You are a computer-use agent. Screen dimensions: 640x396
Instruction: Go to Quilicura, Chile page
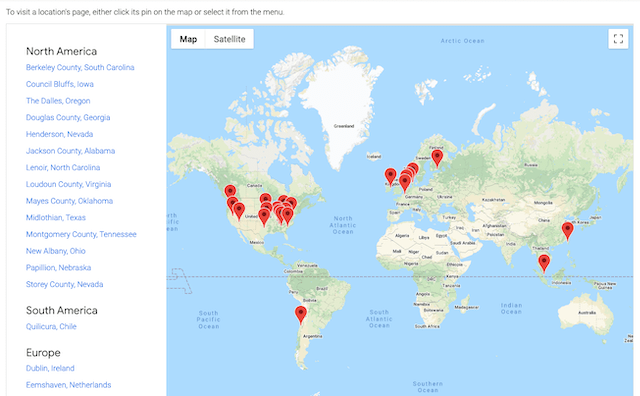point(51,326)
